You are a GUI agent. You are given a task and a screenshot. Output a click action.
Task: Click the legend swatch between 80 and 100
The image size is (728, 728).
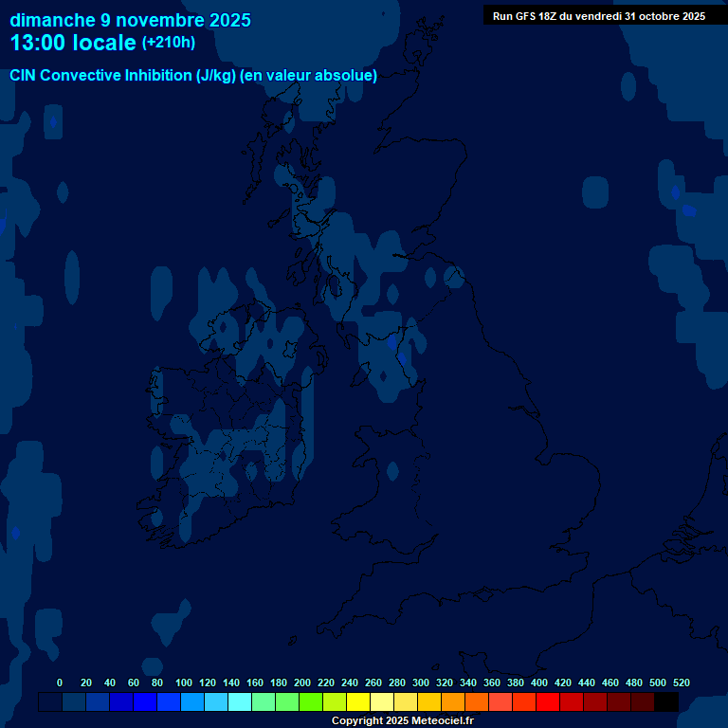click(169, 701)
